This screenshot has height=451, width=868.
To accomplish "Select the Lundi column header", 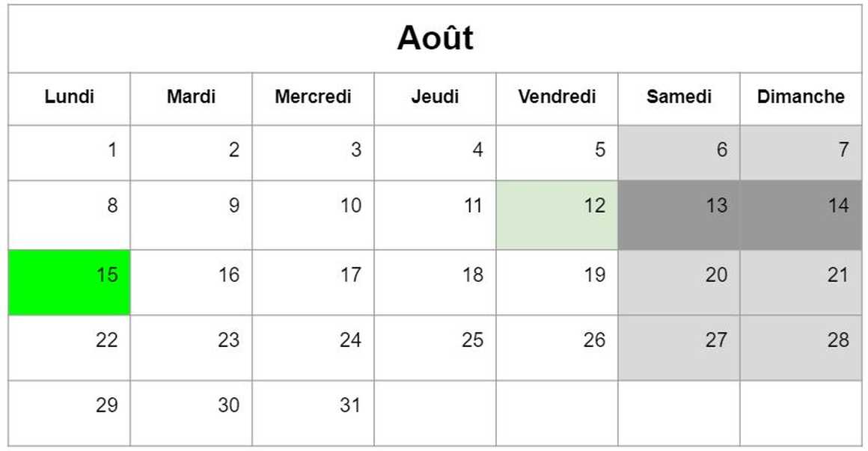I will pyautogui.click(x=69, y=99).
